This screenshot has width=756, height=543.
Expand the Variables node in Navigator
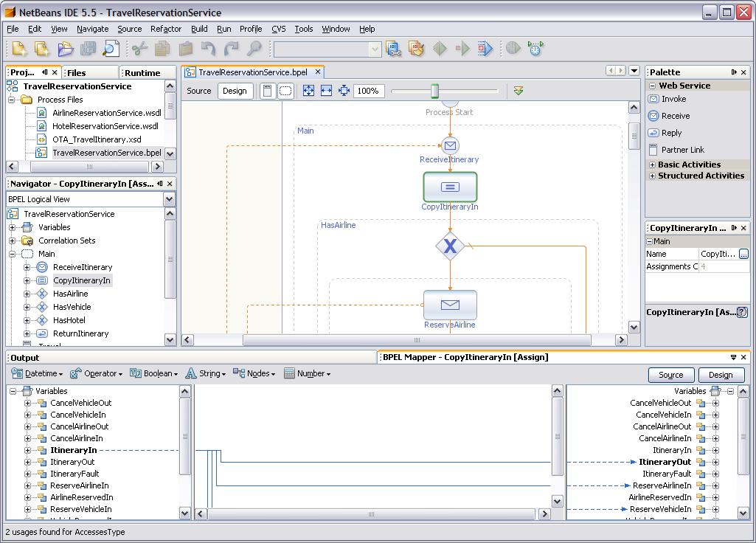point(13,227)
